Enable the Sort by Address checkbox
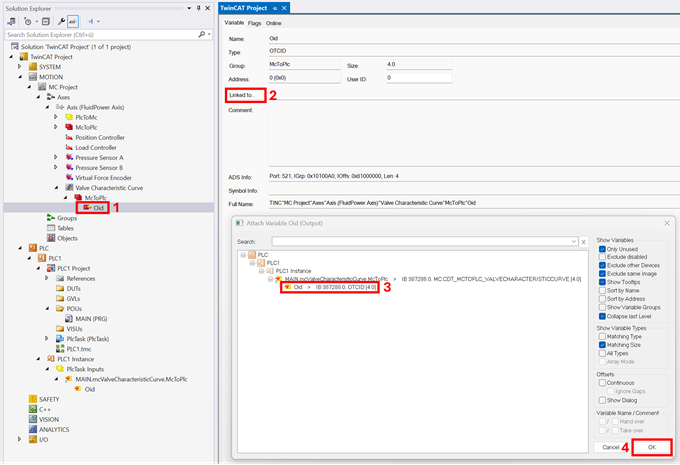680x465 pixels. [x=602, y=299]
